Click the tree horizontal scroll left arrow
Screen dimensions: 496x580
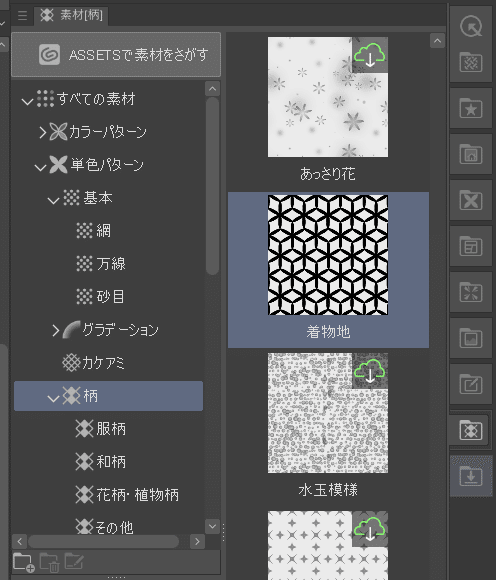coord(20,542)
